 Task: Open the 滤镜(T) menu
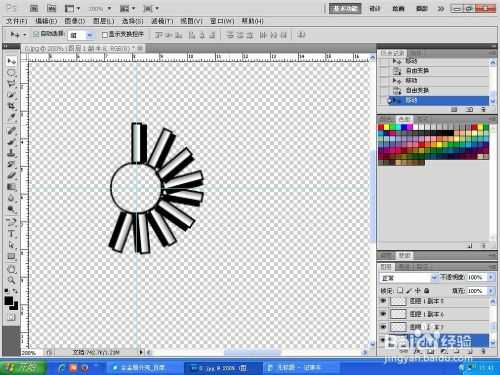(162, 21)
